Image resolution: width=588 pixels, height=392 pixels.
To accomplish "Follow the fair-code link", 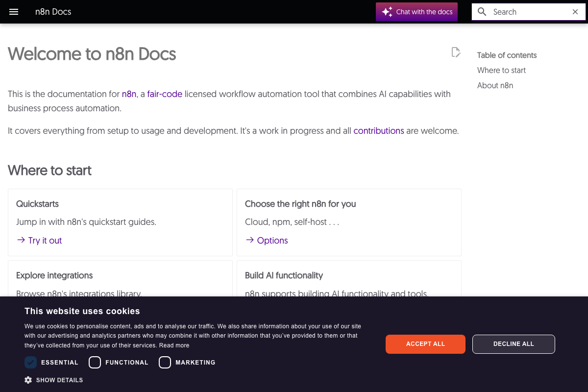I will (165, 94).
